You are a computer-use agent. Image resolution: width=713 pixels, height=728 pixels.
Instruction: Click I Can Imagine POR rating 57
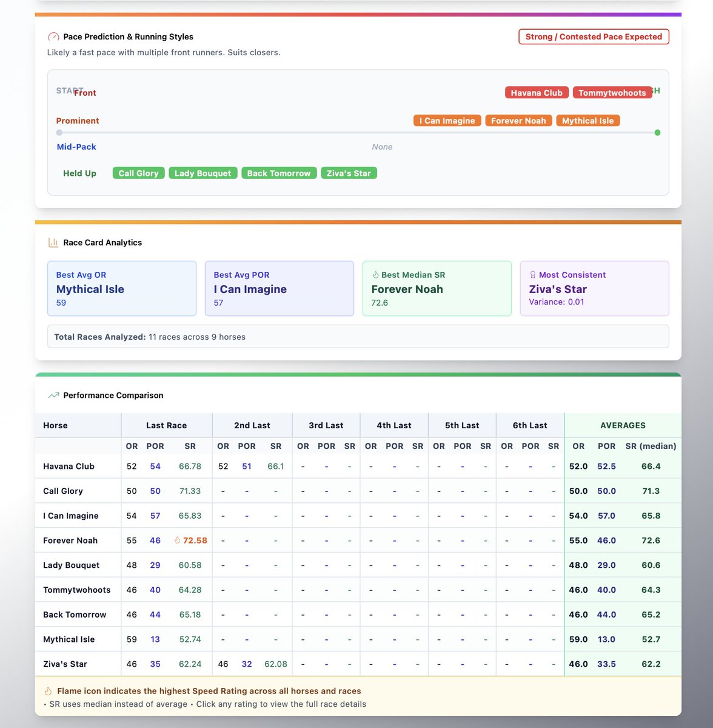(x=155, y=516)
